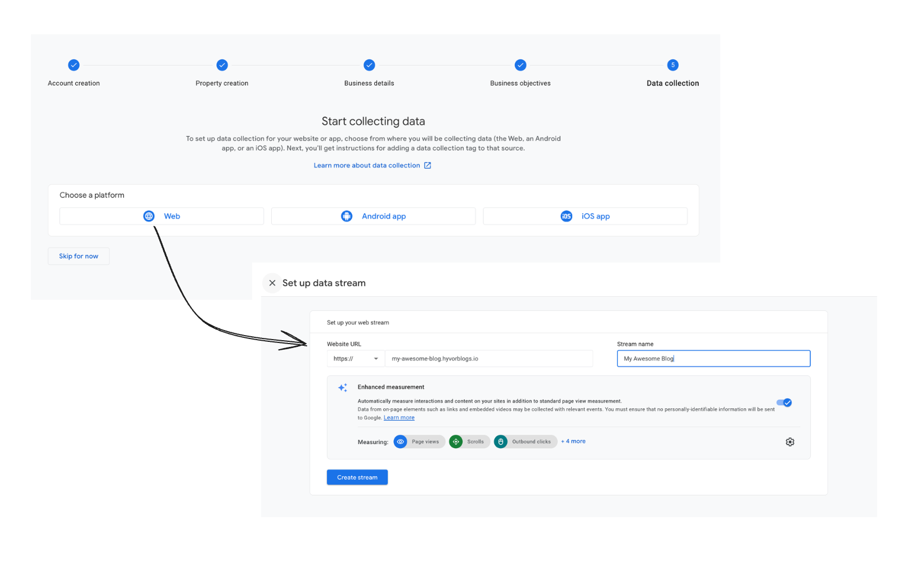924x578 pixels.
Task: Close the Set up data stream dialog
Action: point(272,283)
